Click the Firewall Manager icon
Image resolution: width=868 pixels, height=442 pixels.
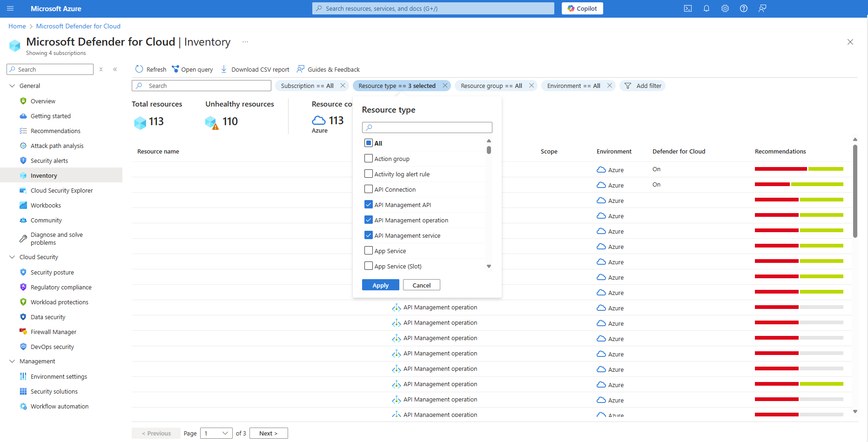tap(23, 332)
